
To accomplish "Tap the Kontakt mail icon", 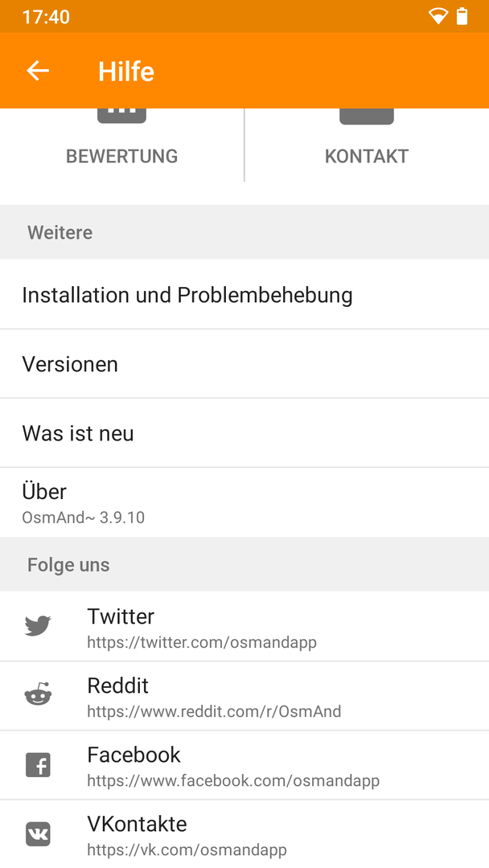I will click(367, 117).
